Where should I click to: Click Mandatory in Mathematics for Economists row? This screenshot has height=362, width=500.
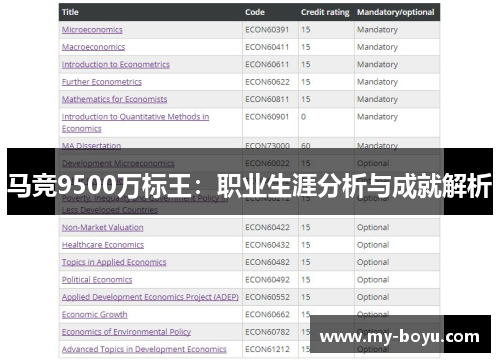377,99
